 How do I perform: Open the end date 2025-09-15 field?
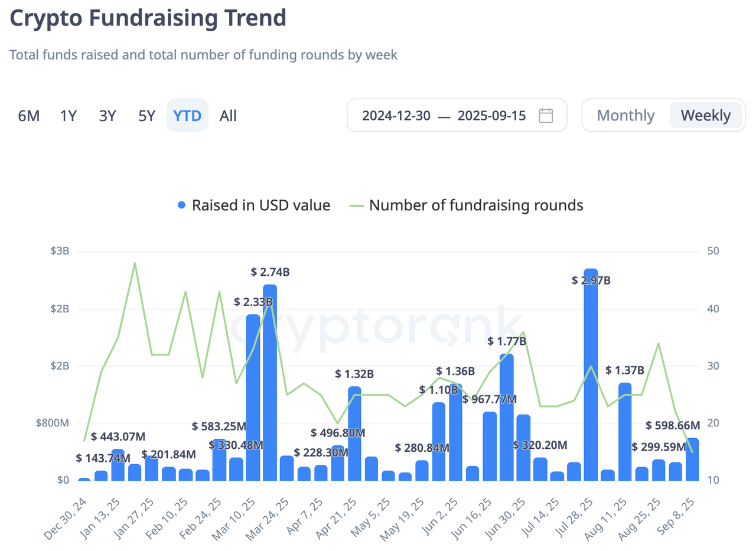click(x=491, y=115)
